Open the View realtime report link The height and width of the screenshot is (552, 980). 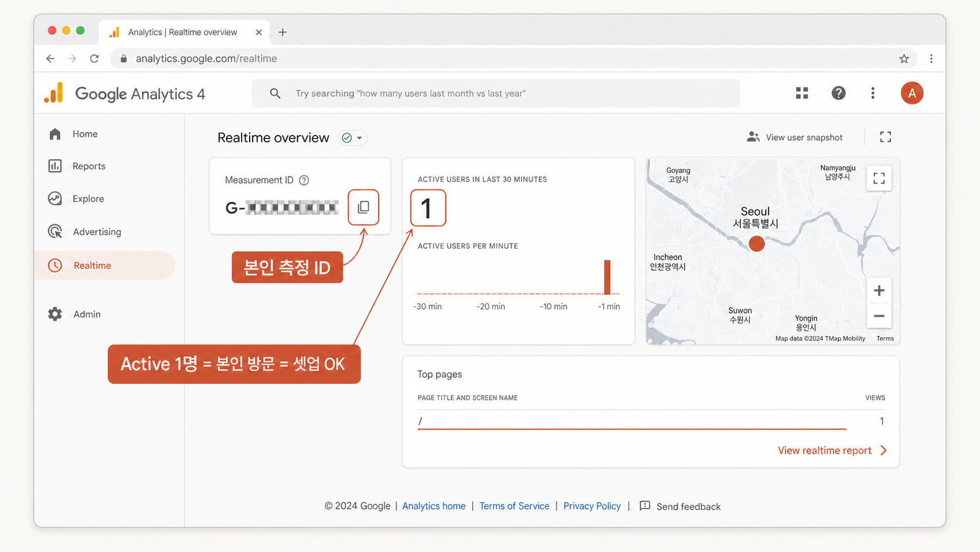click(x=832, y=451)
